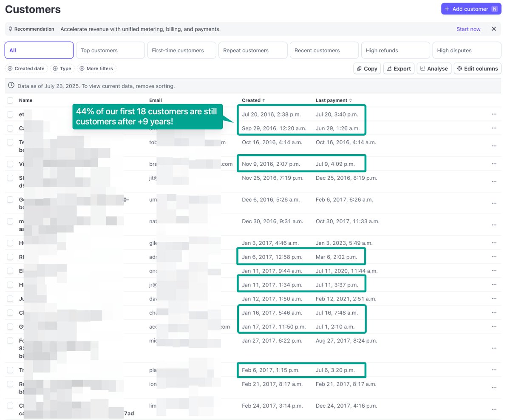Show actions for Jan 3, 2017 customer
Viewport: 510px width, 420px height.
[494, 243]
